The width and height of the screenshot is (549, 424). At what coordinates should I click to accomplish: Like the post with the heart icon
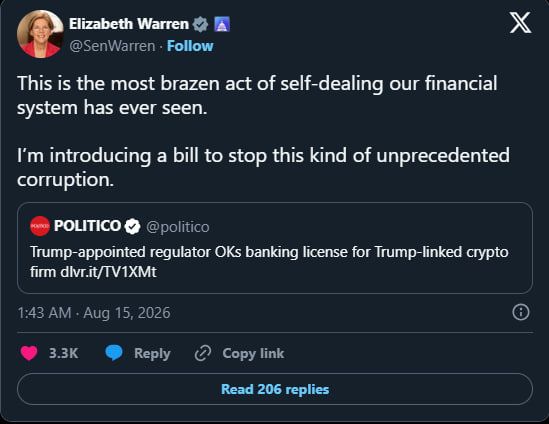tap(29, 353)
